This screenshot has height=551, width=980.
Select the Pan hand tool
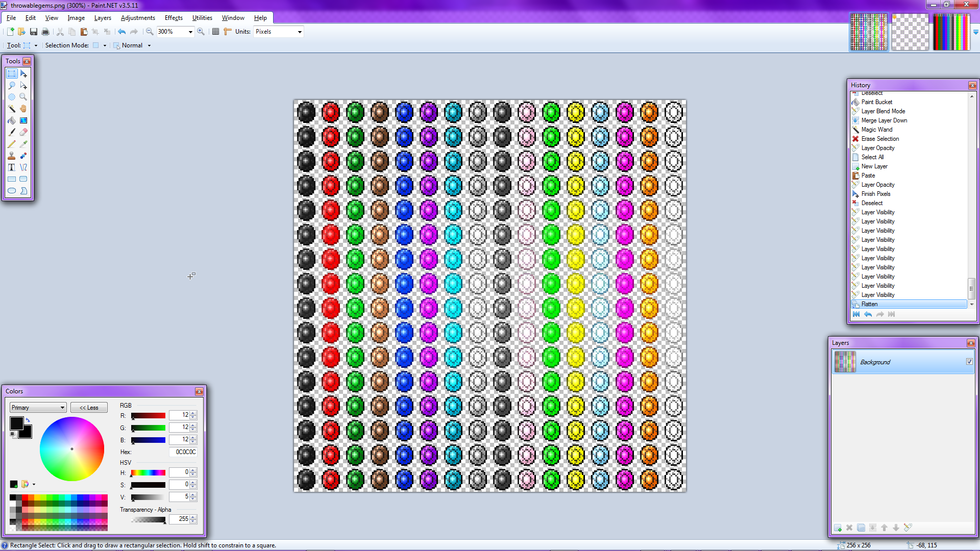pyautogui.click(x=23, y=109)
